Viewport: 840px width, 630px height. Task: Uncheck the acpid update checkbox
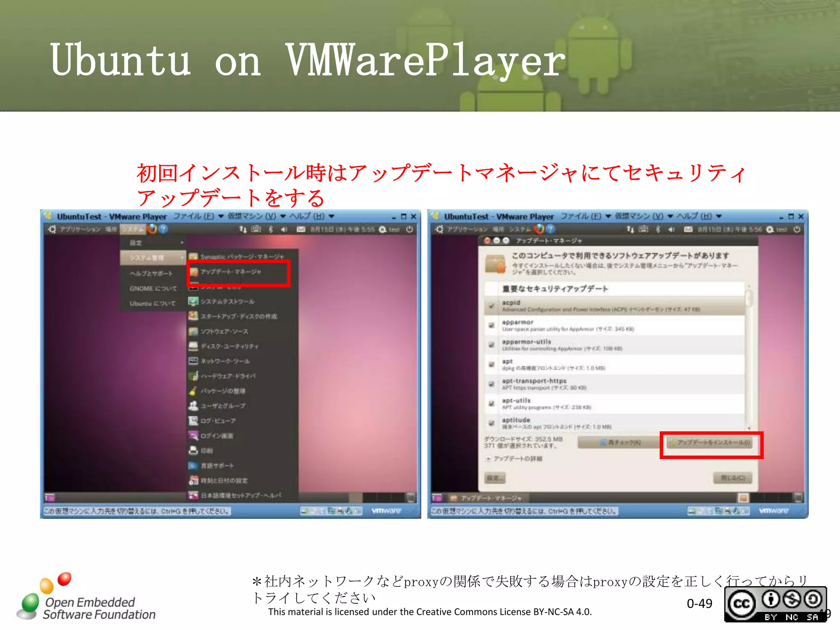point(491,306)
